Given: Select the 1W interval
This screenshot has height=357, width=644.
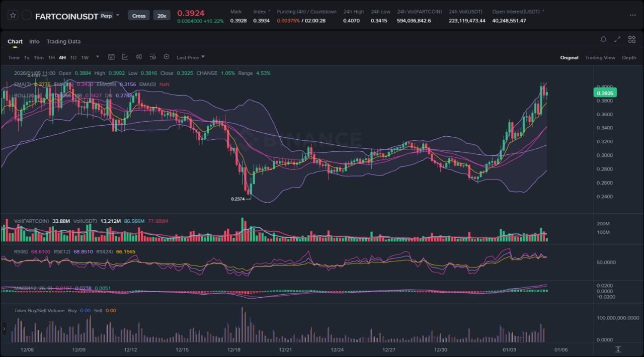Looking at the screenshot, I should (85, 57).
